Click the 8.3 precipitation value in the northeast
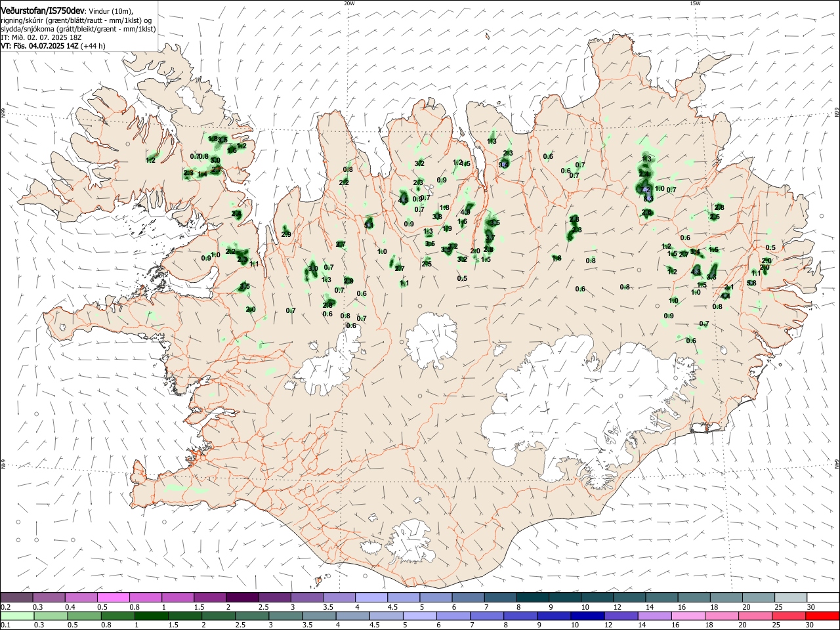 pos(648,199)
